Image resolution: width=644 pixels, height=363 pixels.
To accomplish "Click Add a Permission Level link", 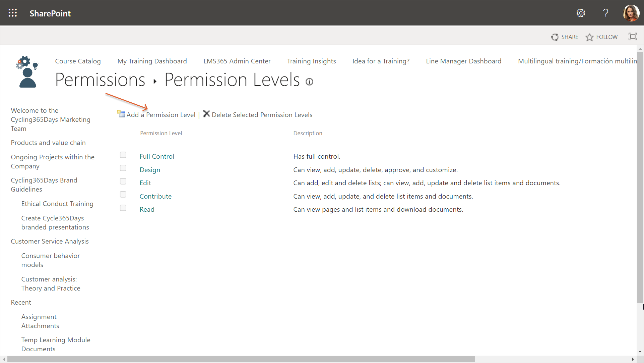I will pos(161,115).
